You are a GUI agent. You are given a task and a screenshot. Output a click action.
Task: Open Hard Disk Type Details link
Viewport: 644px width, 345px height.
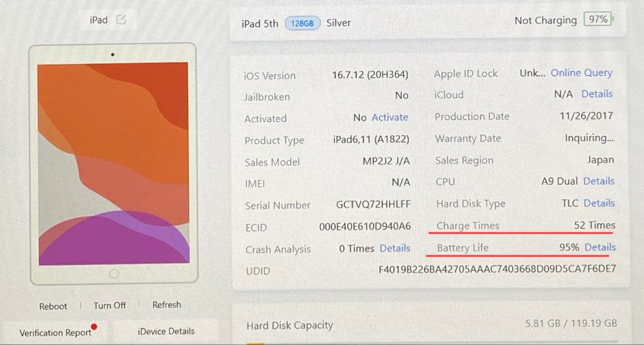(x=599, y=203)
